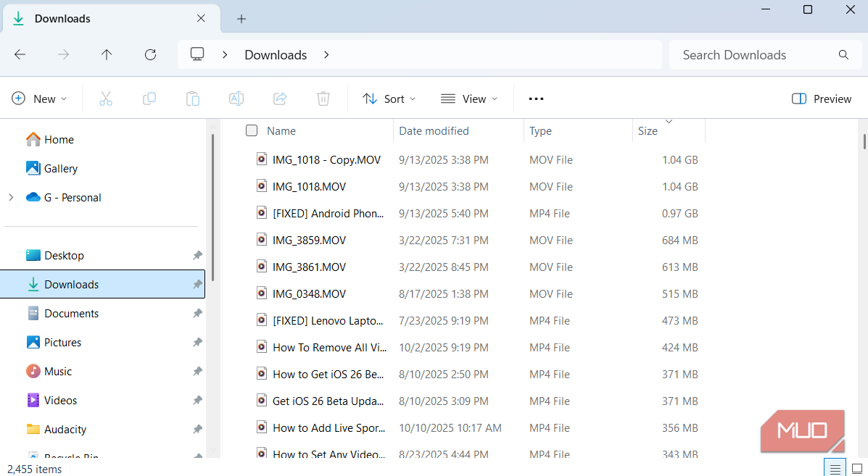Viewport: 868px width, 476px height.
Task: Click the search magnifier icon
Action: click(843, 55)
